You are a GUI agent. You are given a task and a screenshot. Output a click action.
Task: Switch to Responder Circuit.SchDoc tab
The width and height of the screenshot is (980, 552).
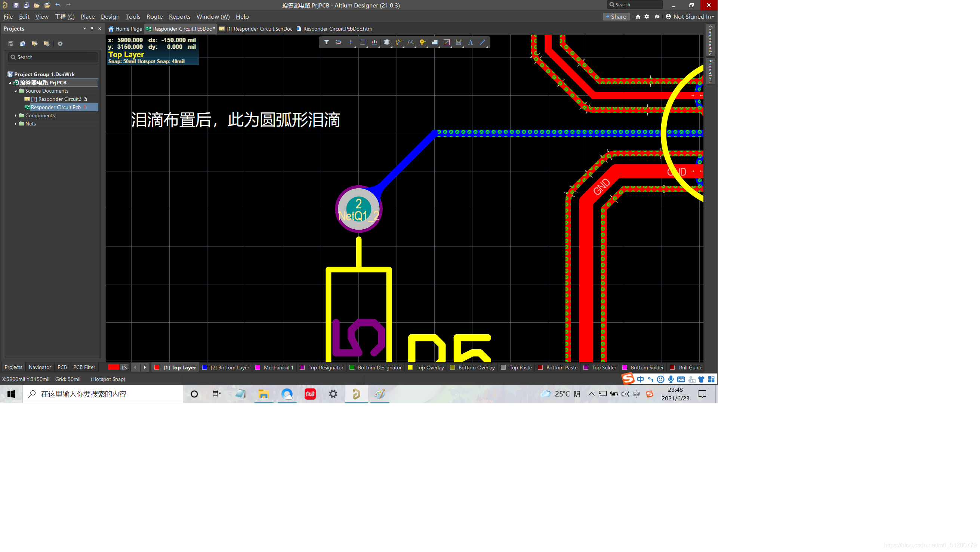259,28
